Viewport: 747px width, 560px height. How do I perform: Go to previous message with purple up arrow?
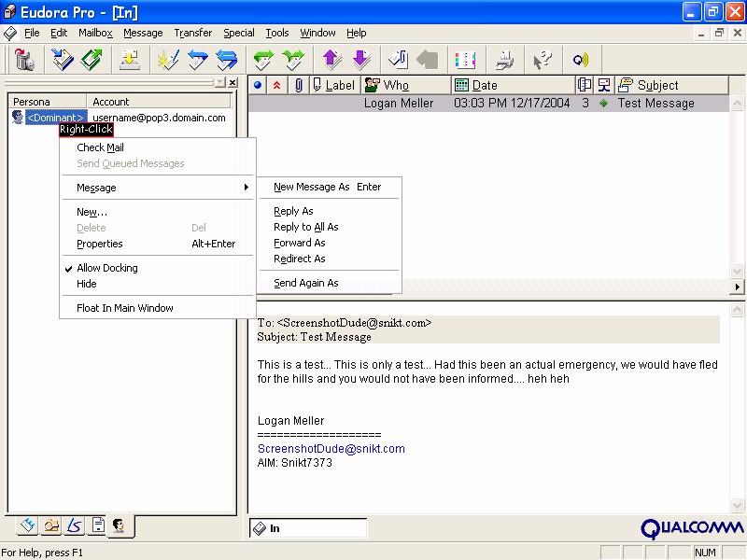(332, 60)
